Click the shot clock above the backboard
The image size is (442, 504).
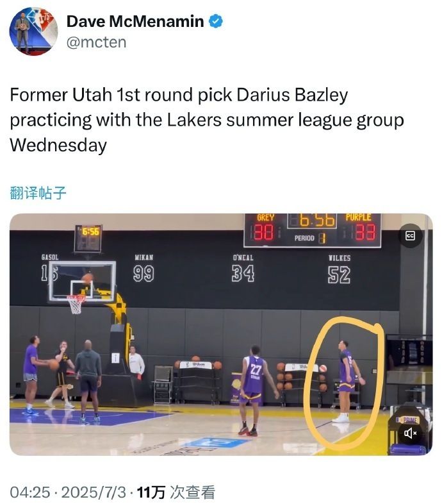[88, 238]
